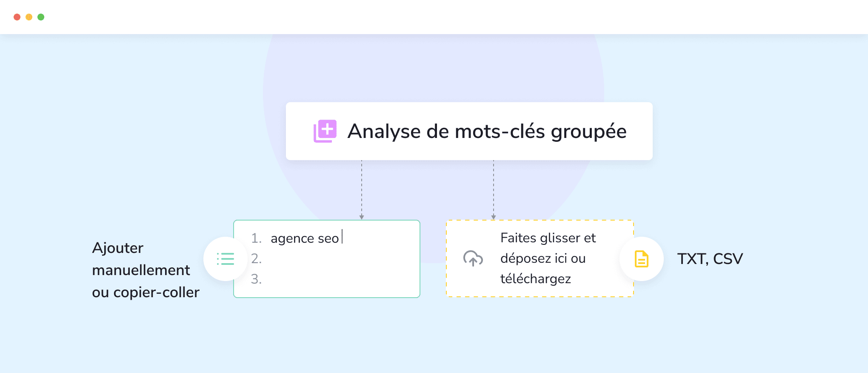Click the cloud upload arrow icon
The width and height of the screenshot is (868, 373).
tap(473, 258)
